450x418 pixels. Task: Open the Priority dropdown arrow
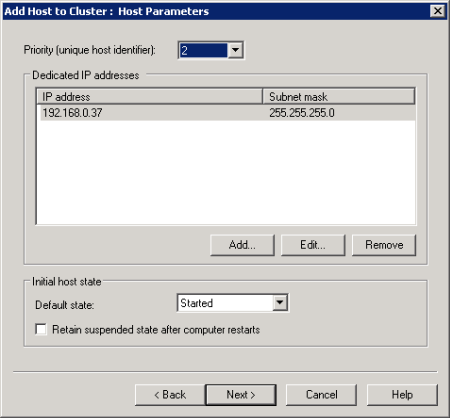pos(235,50)
